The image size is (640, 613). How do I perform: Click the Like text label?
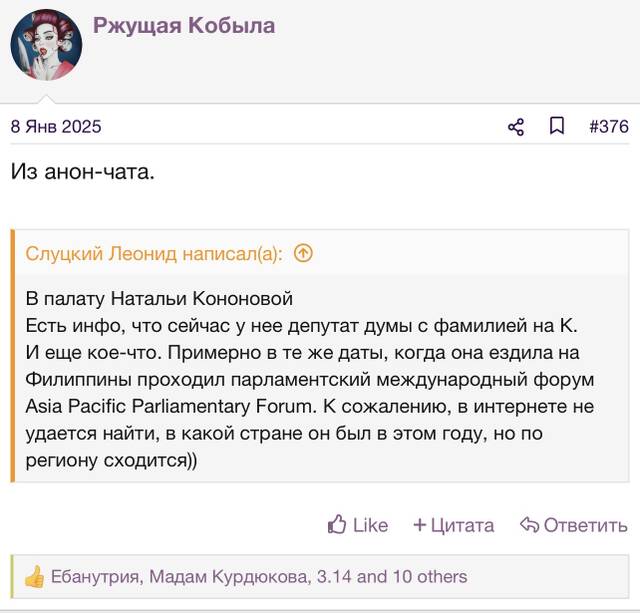point(370,525)
